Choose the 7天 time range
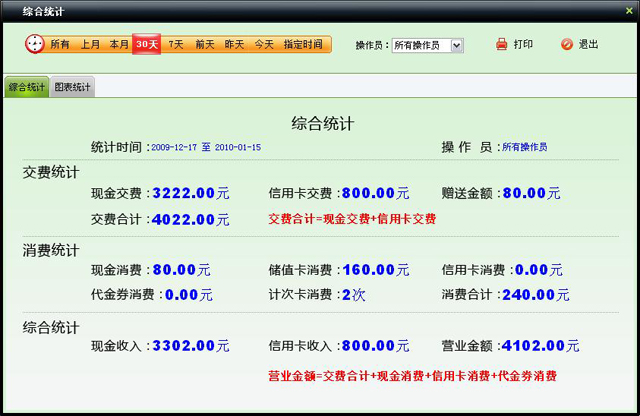 176,45
